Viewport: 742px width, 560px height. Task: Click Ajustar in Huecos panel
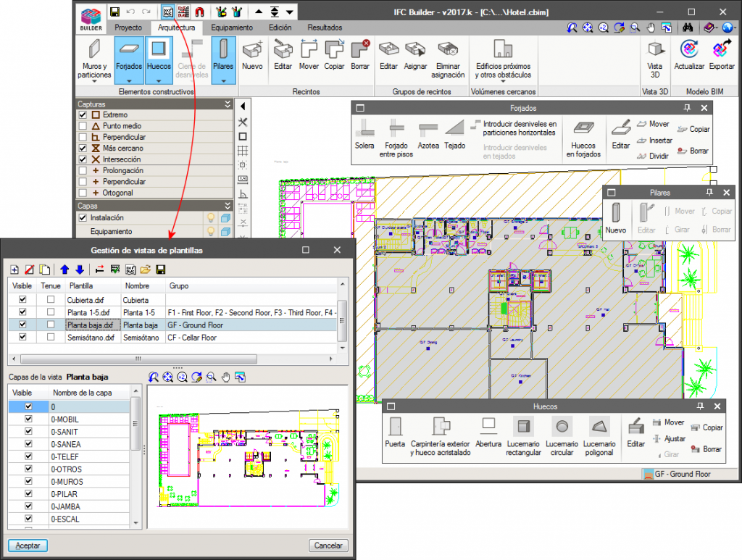tap(670, 438)
